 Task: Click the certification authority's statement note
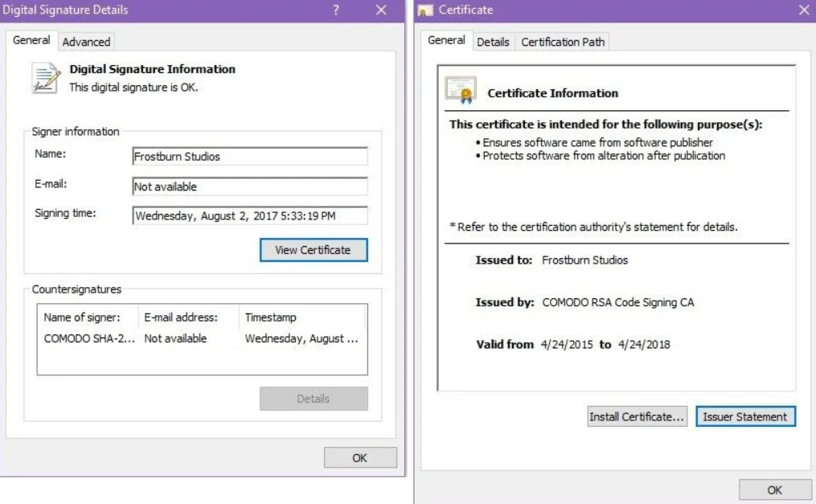[x=593, y=227]
